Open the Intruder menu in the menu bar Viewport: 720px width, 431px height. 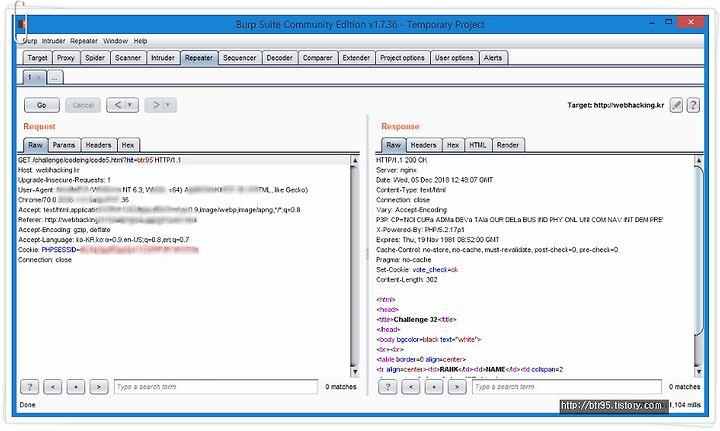[53, 41]
